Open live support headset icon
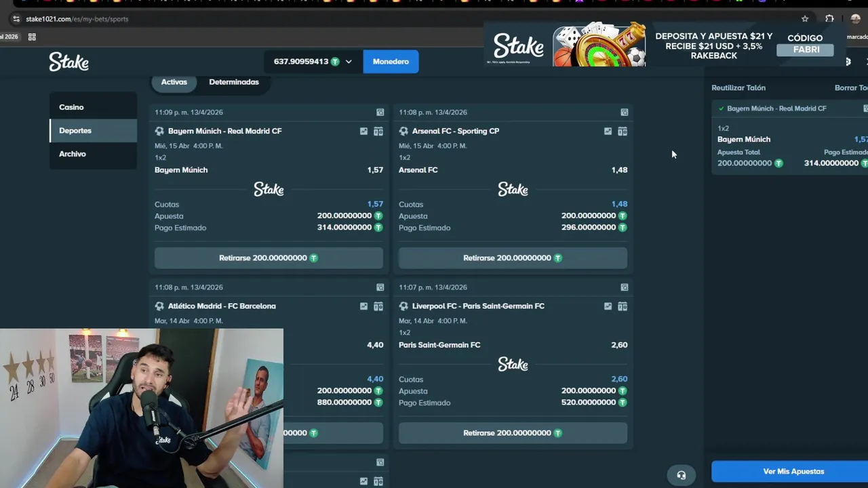The width and height of the screenshot is (868, 488). tap(682, 475)
